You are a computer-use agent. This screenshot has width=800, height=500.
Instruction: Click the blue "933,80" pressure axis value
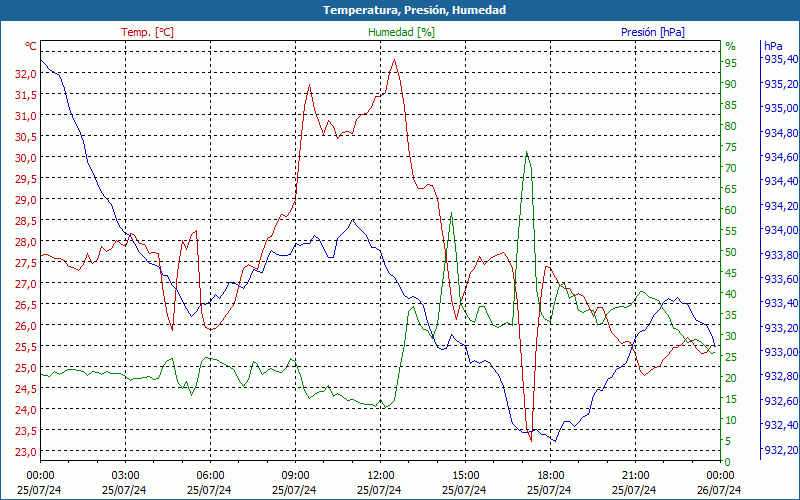[780, 255]
